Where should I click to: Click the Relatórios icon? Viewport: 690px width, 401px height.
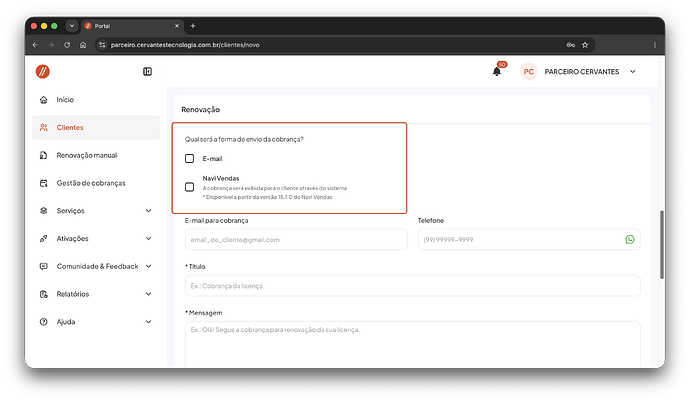[44, 294]
